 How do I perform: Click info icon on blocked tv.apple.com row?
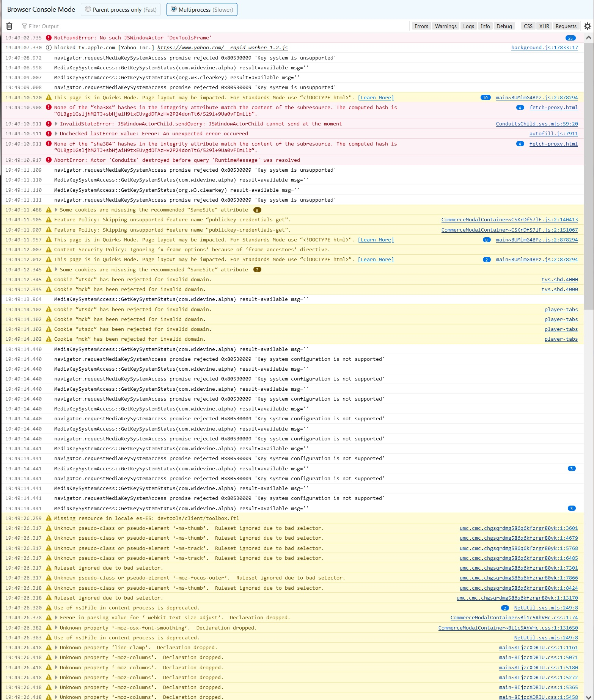click(49, 48)
